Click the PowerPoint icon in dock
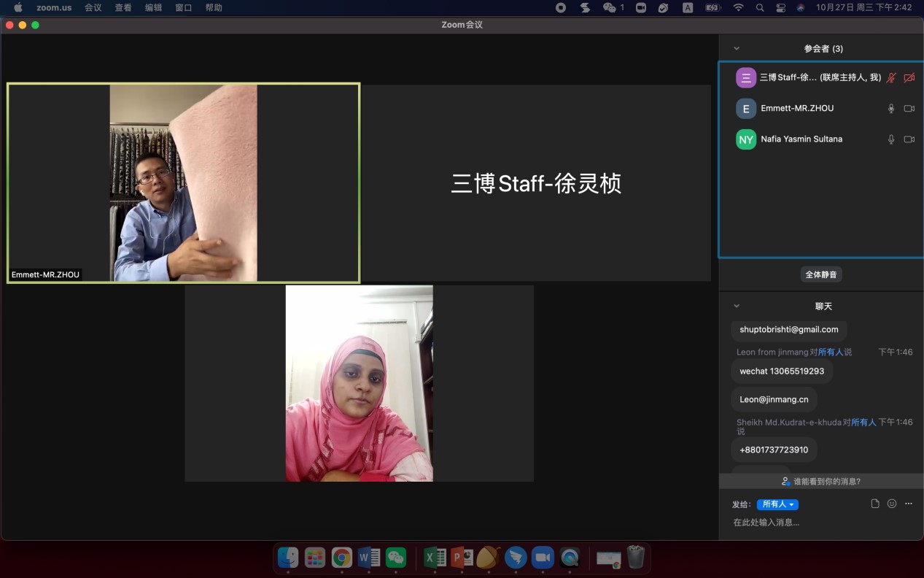 click(x=462, y=558)
